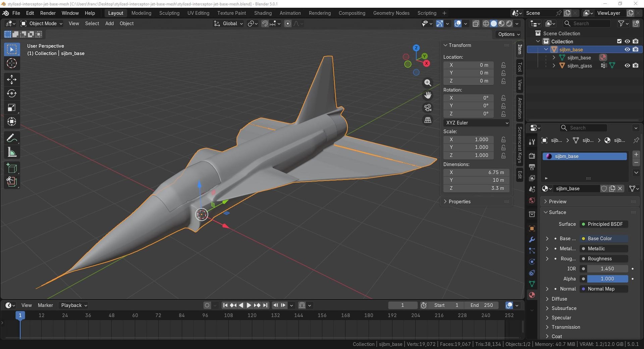
Task: Activate the Move tool
Action: click(x=12, y=80)
